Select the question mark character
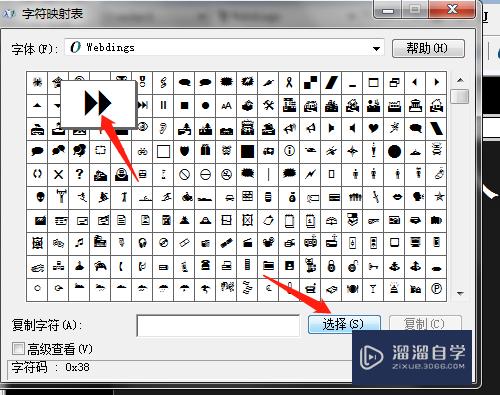This screenshot has height=395, width=500. point(79,174)
